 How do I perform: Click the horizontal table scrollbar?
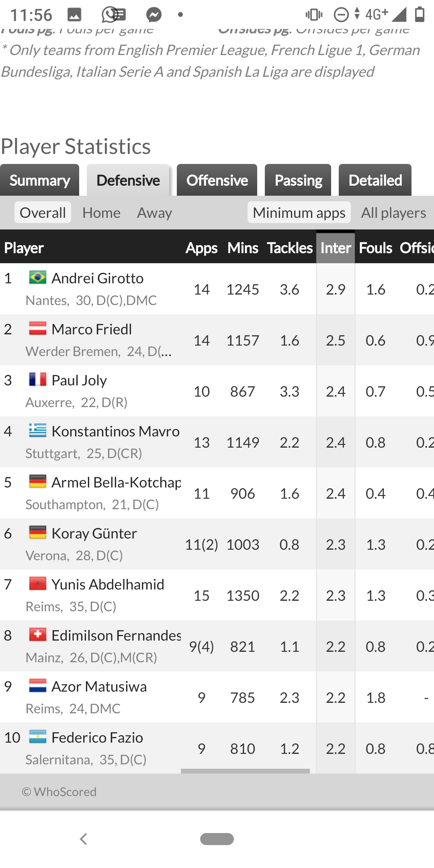[x=245, y=771]
